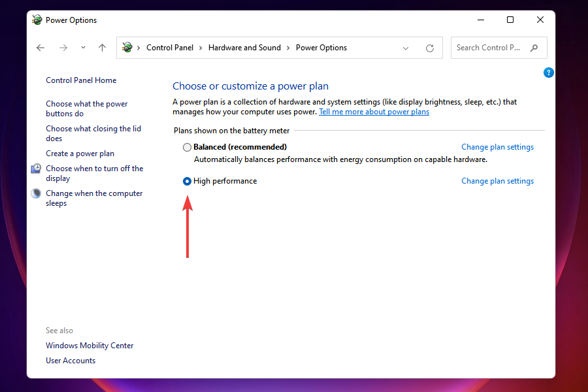
Task: Click the Power Options breadcrumb
Action: 321,48
